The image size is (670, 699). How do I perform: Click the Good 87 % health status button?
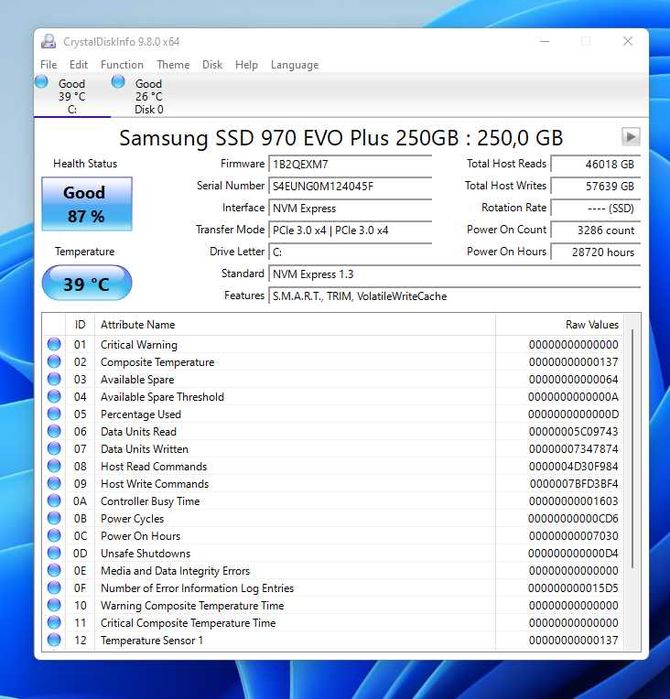87,204
